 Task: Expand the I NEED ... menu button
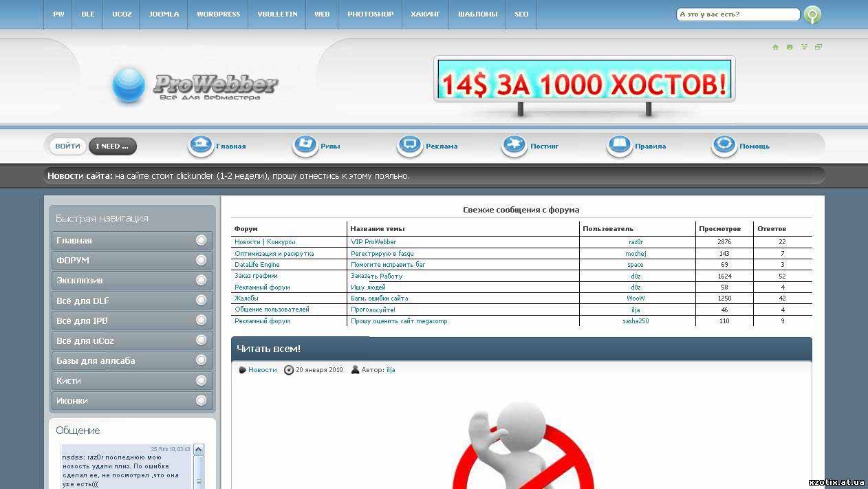point(112,146)
